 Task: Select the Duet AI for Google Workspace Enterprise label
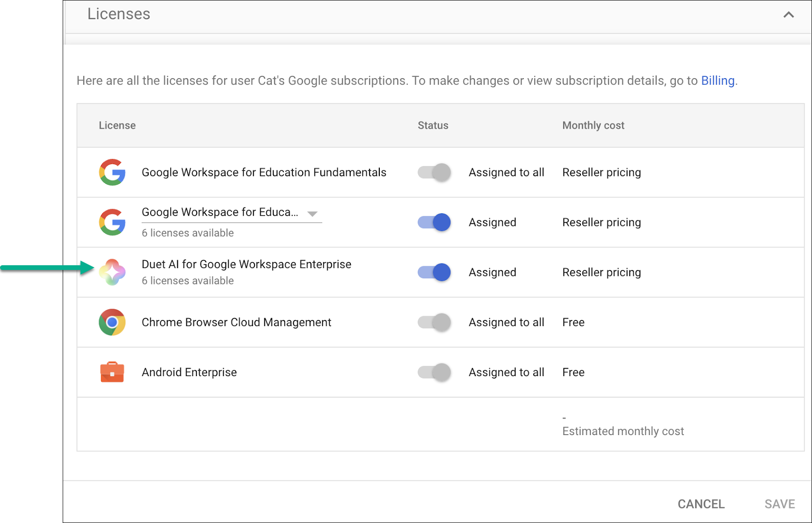point(246,264)
